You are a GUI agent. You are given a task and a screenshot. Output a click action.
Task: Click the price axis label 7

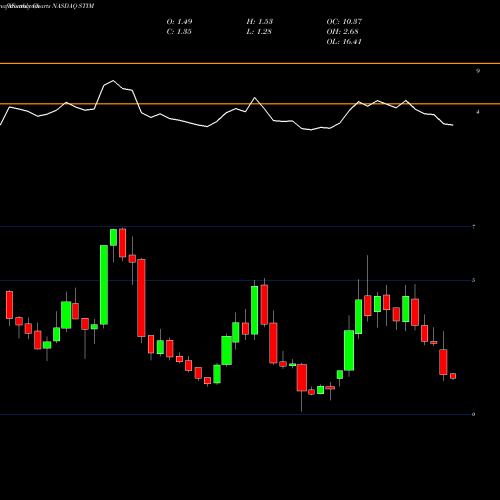[x=474, y=227]
